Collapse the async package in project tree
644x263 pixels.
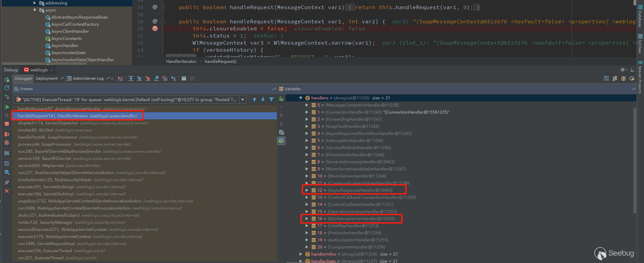(35, 10)
